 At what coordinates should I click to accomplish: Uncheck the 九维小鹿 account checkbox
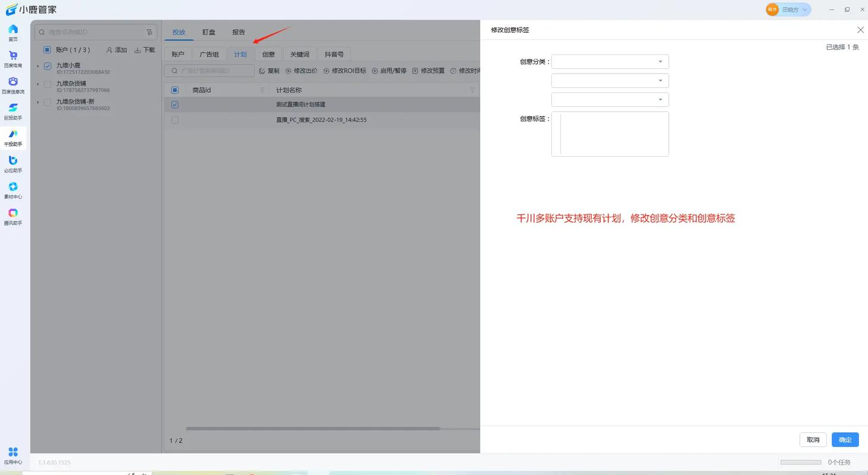coord(47,66)
